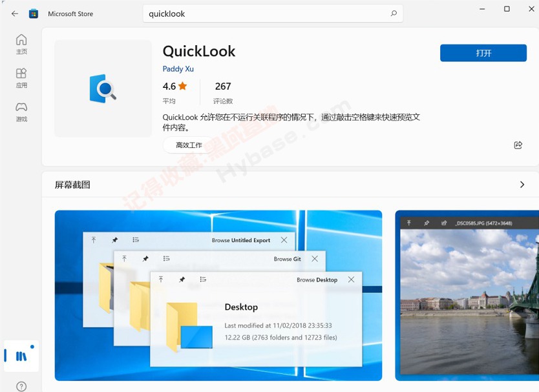Open publisher link Paddy Xu
Screen dimensions: 539x392
[x=178, y=68]
